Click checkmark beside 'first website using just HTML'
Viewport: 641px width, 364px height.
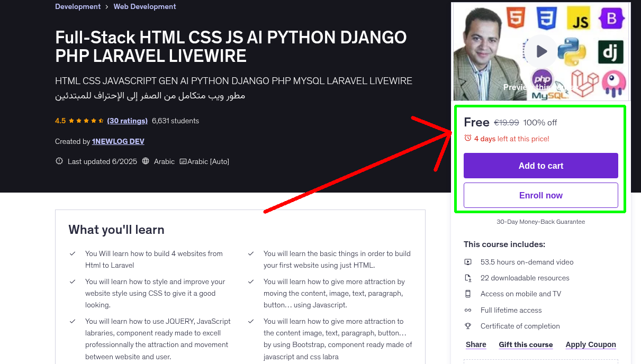(251, 254)
